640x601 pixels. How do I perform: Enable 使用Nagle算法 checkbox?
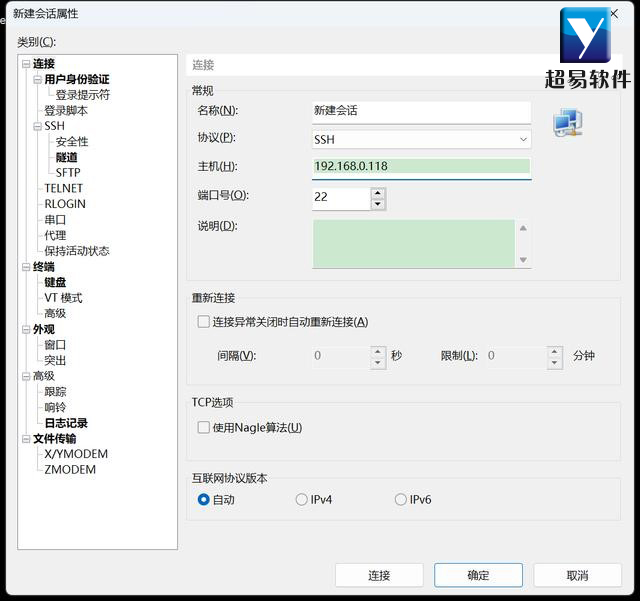[x=203, y=427]
